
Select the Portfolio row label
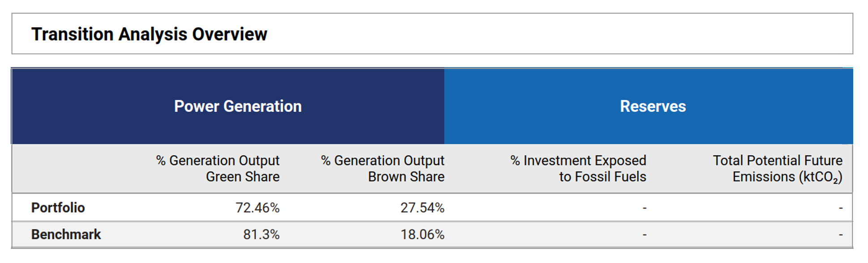pyautogui.click(x=58, y=208)
